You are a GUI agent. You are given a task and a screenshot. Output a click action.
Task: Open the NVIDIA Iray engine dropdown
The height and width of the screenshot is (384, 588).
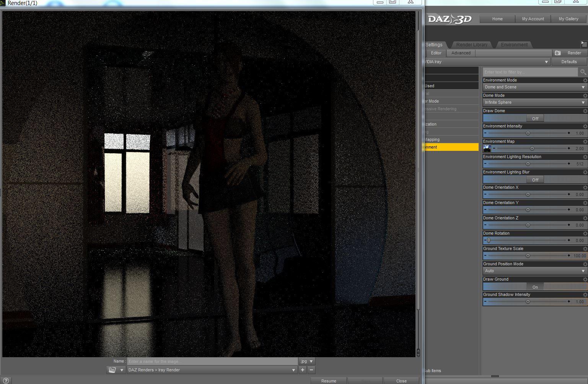click(487, 62)
